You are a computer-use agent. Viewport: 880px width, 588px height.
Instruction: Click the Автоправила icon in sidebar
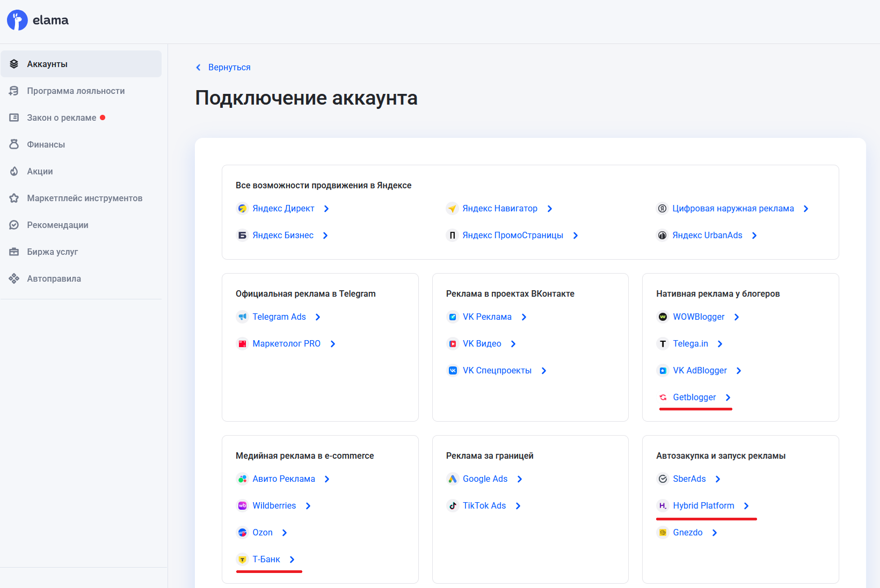[14, 278]
